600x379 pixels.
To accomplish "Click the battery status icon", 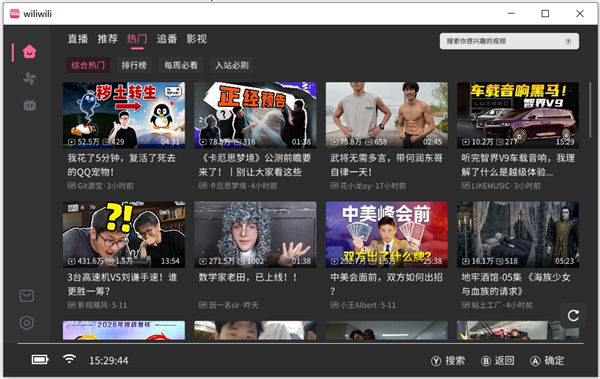I will tap(40, 359).
